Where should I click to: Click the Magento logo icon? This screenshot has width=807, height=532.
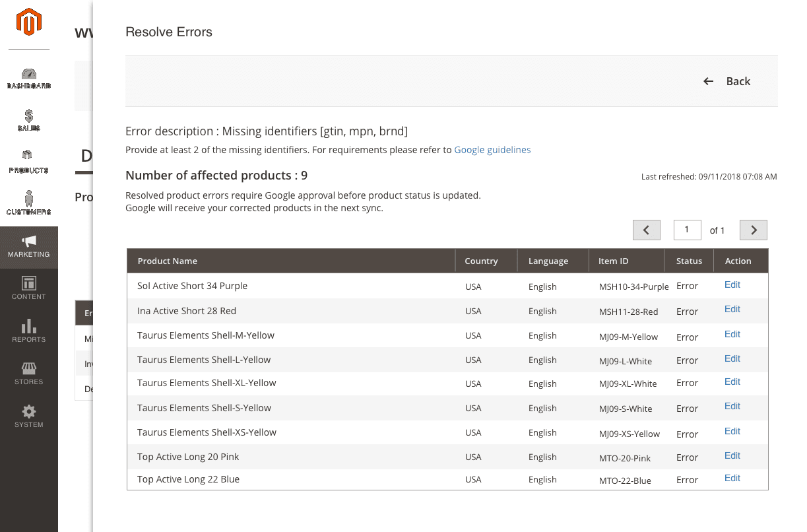coord(29,23)
